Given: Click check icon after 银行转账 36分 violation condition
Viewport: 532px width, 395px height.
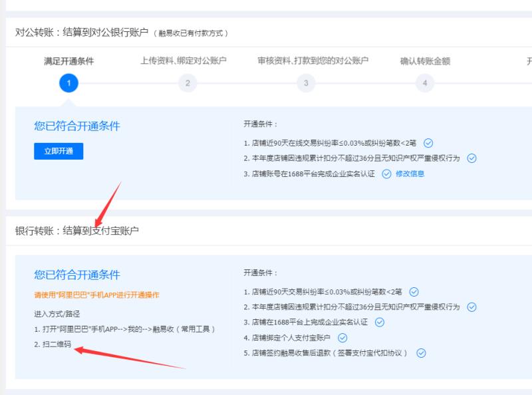Looking at the screenshot, I should pos(472,307).
